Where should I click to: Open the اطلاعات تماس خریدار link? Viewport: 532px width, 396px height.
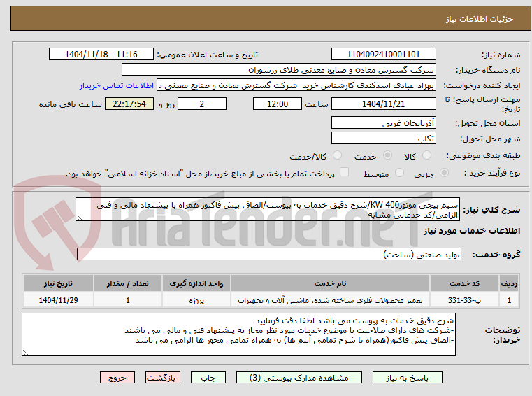point(117,85)
